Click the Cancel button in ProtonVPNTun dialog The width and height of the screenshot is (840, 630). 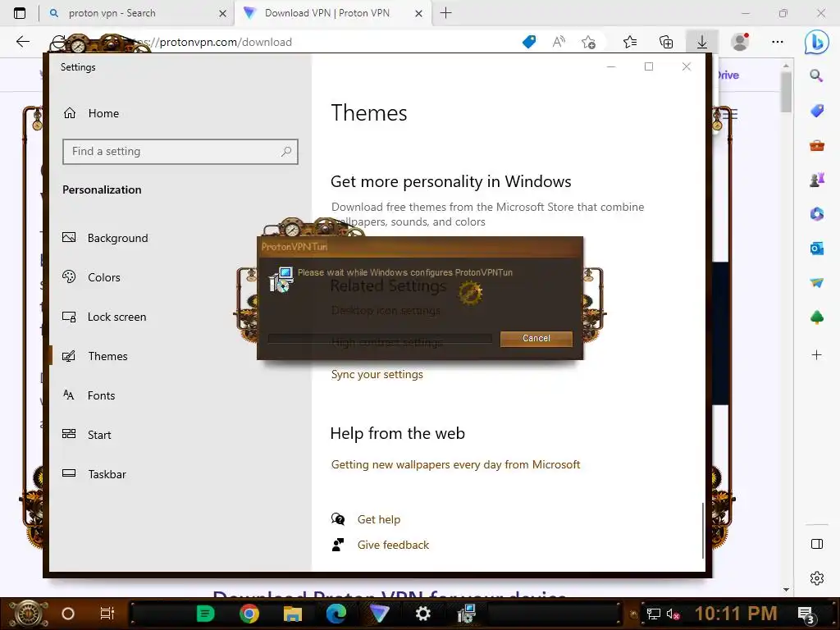[536, 339]
